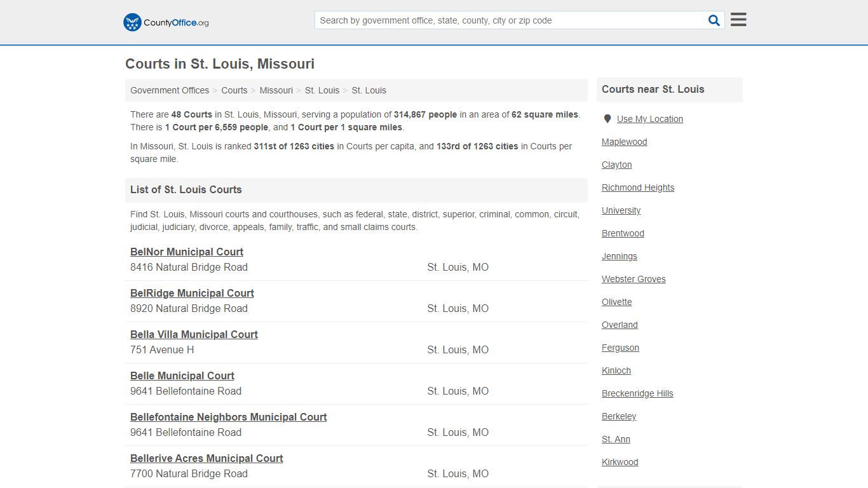Open Belle Municipal Court listing

(182, 376)
